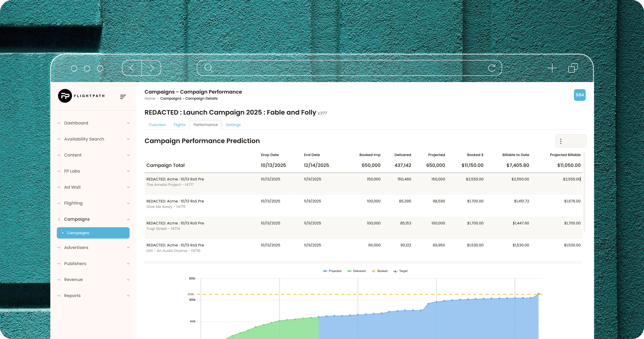Image resolution: width=644 pixels, height=339 pixels.
Task: Go forward with the browser forward arrow
Action: click(x=152, y=68)
